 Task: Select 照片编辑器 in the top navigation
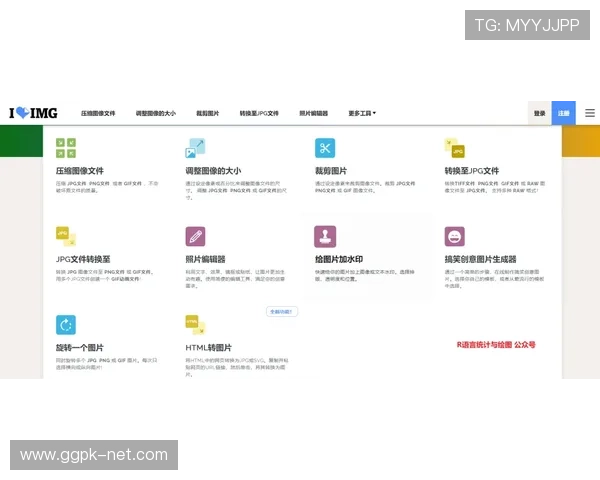tap(313, 113)
